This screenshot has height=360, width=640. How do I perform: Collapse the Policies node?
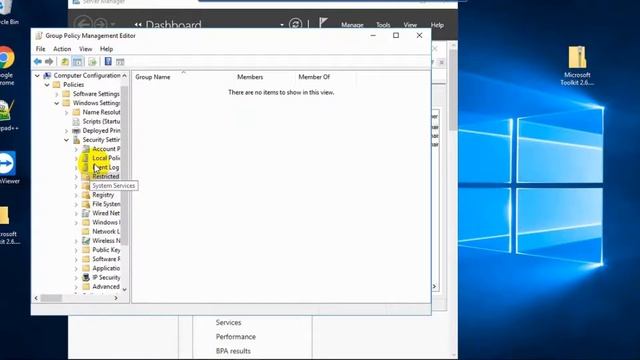point(47,84)
